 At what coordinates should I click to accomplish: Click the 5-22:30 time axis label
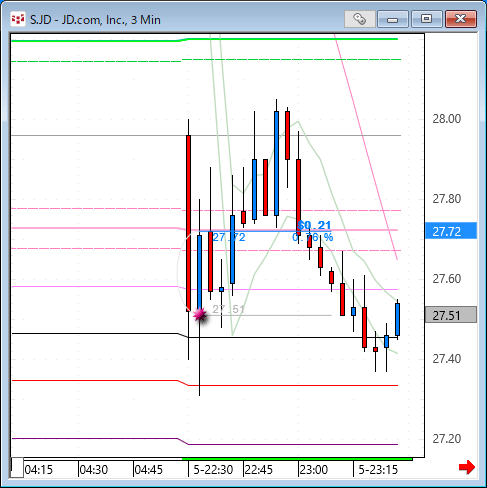pyautogui.click(x=213, y=470)
